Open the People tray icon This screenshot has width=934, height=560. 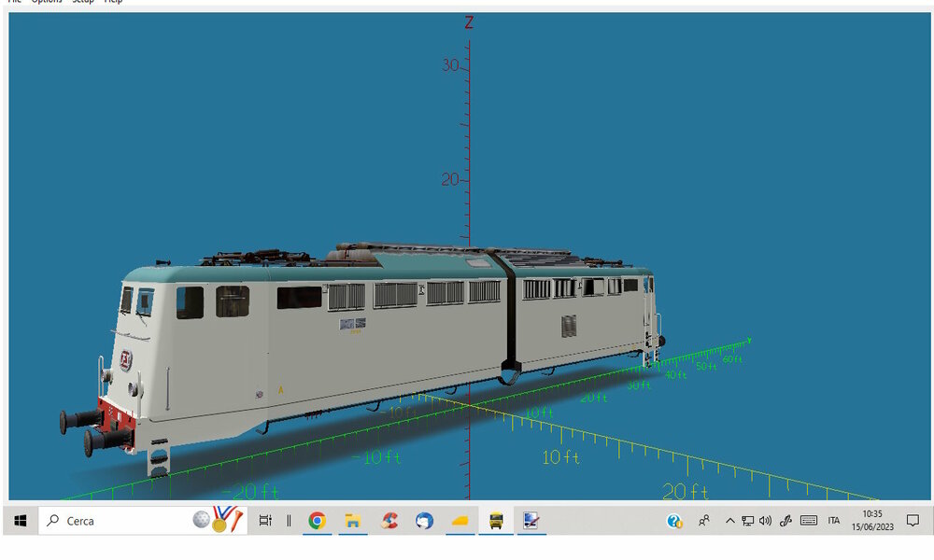point(704,521)
